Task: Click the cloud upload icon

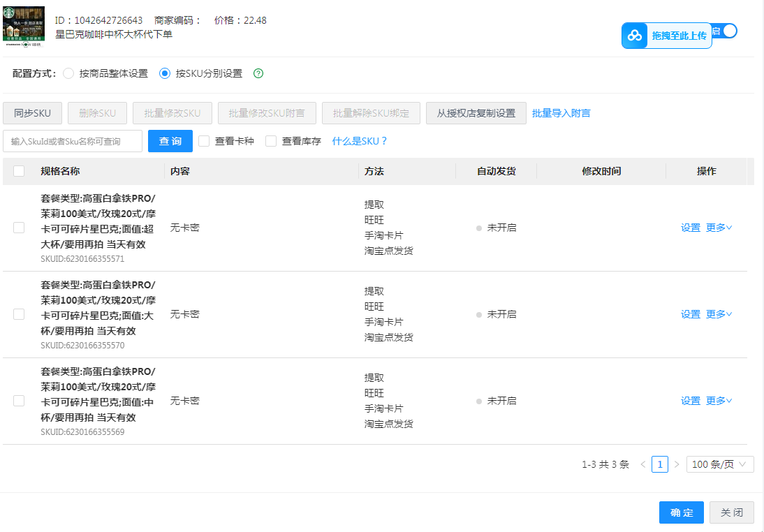Action: click(x=635, y=36)
